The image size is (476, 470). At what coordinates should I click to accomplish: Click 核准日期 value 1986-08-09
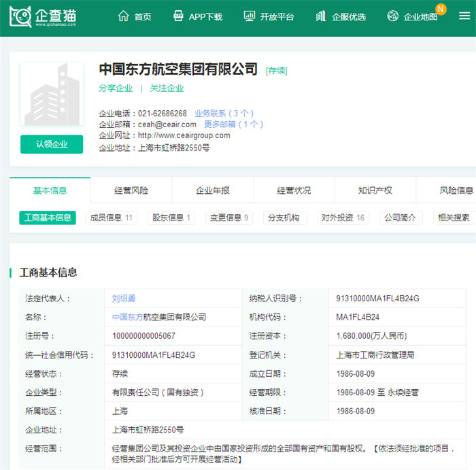(x=356, y=411)
